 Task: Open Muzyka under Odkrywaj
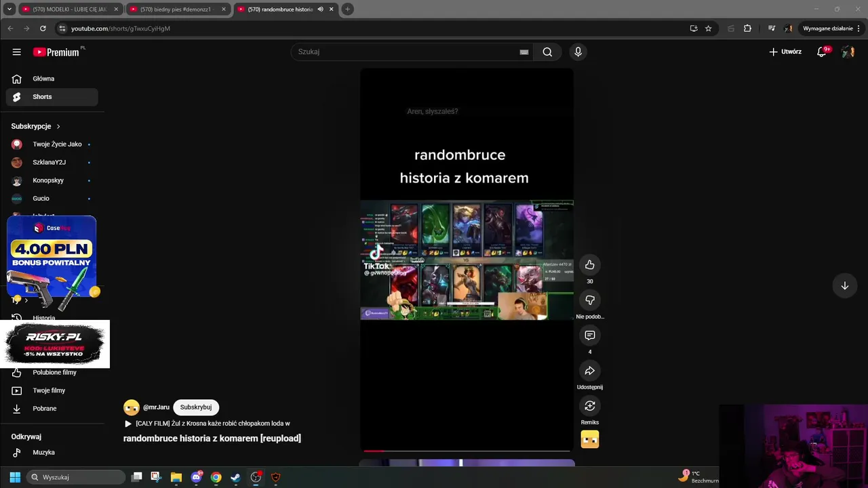tap(52, 452)
